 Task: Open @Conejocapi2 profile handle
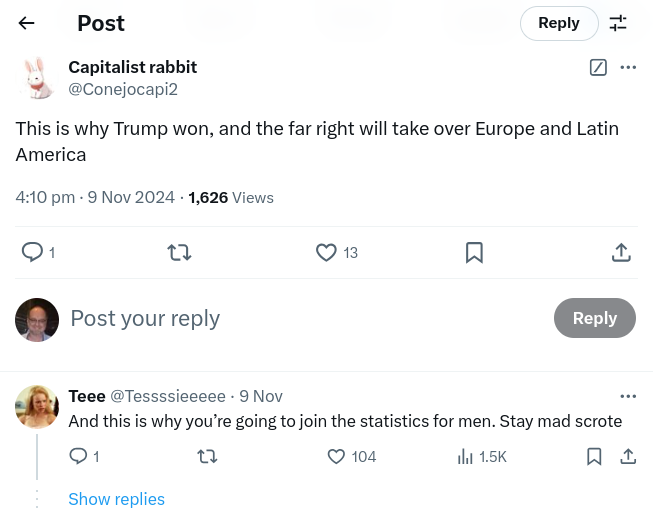coord(123,89)
